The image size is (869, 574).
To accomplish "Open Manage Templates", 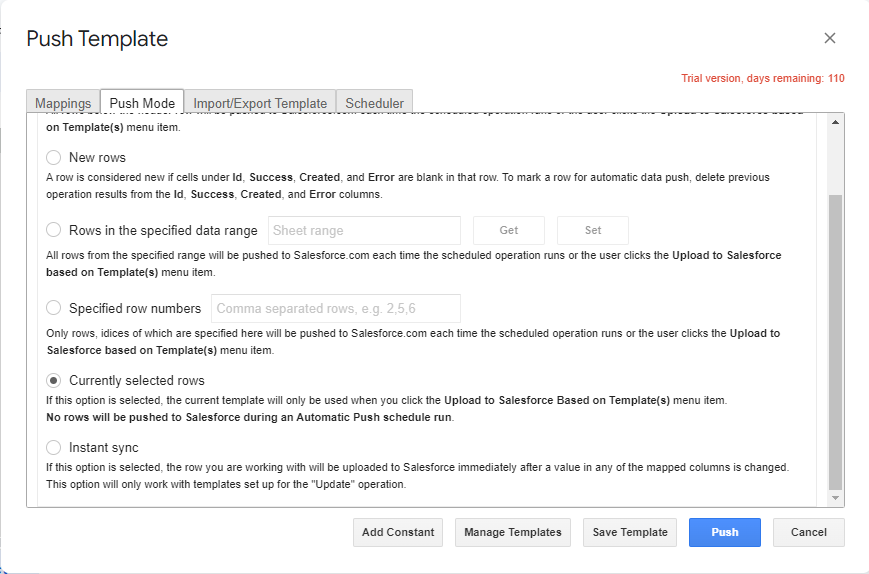I will coord(513,532).
